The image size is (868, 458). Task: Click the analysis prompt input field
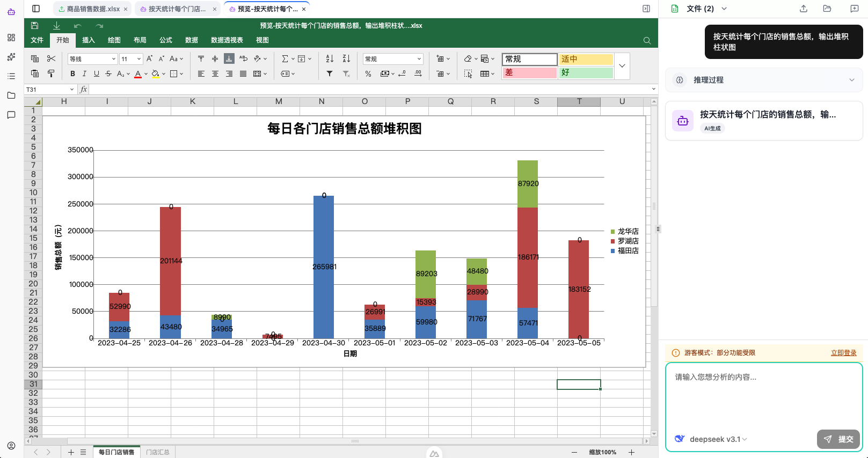pyautogui.click(x=763, y=397)
